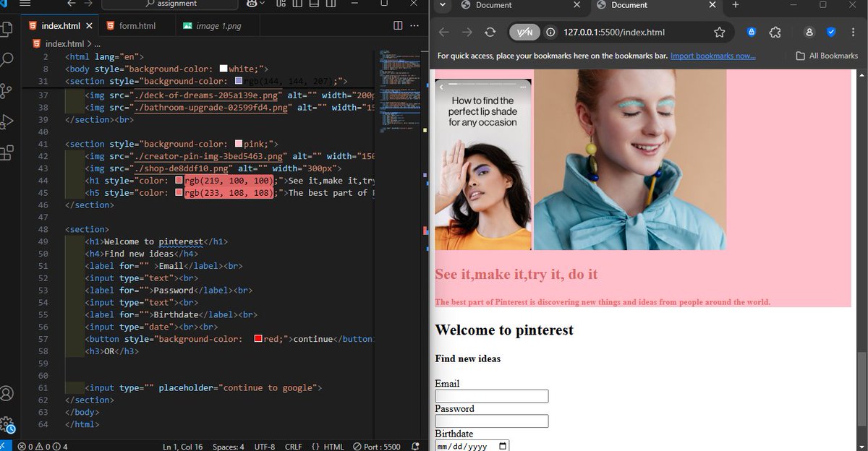The image size is (868, 451).
Task: Reload the page in Chrome
Action: [490, 32]
